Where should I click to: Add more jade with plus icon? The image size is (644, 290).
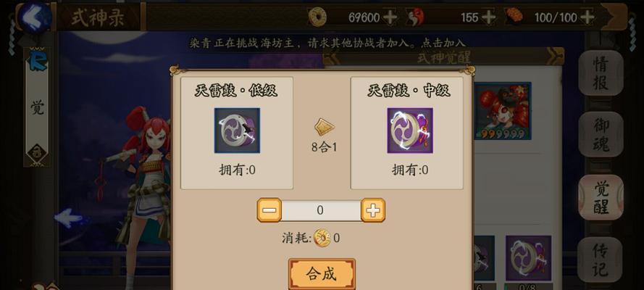488,17
